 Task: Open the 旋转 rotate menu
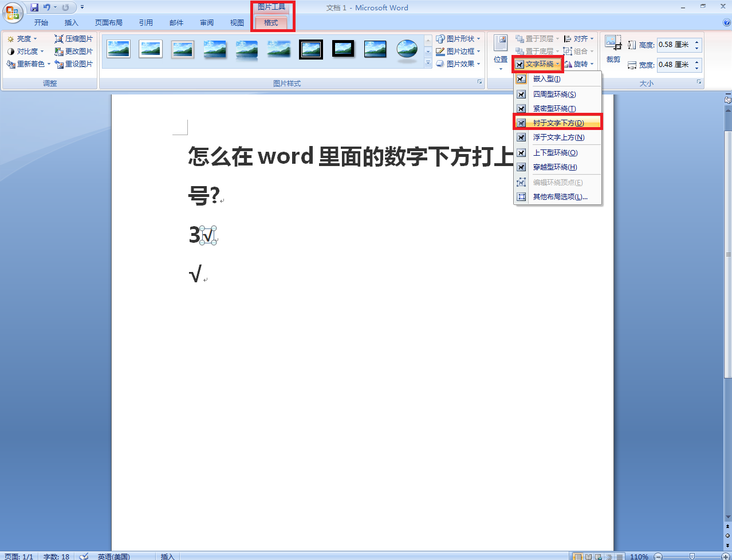tap(578, 64)
